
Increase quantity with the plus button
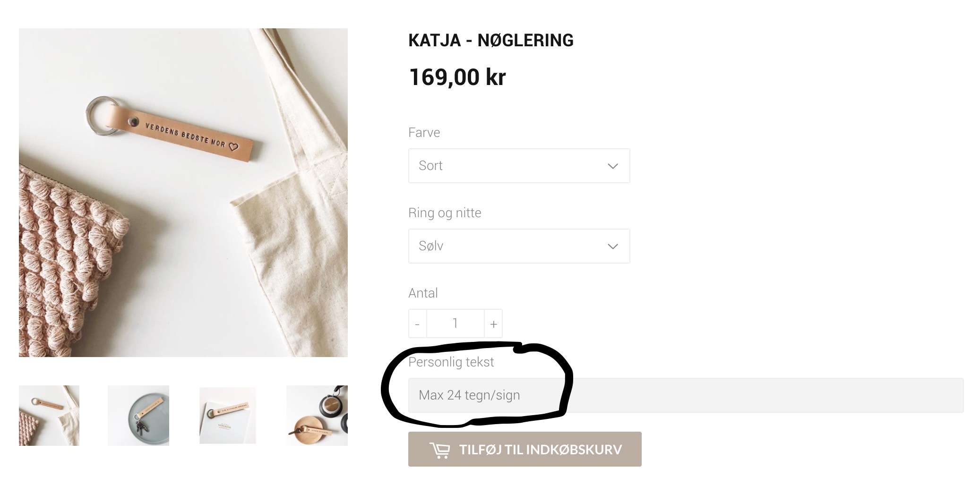tap(493, 324)
